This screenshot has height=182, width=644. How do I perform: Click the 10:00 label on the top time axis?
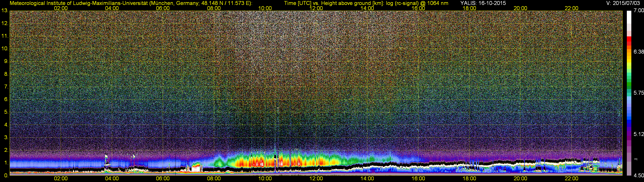pos(265,8)
